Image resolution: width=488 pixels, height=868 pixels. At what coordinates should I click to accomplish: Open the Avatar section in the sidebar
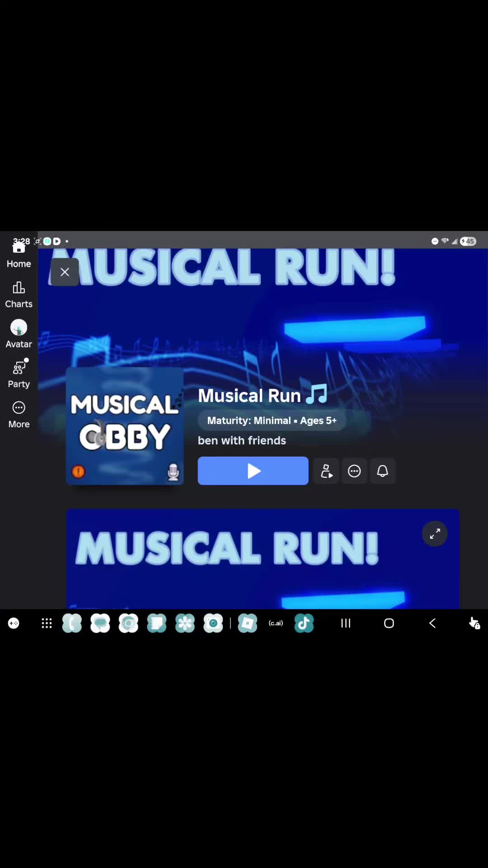click(19, 335)
